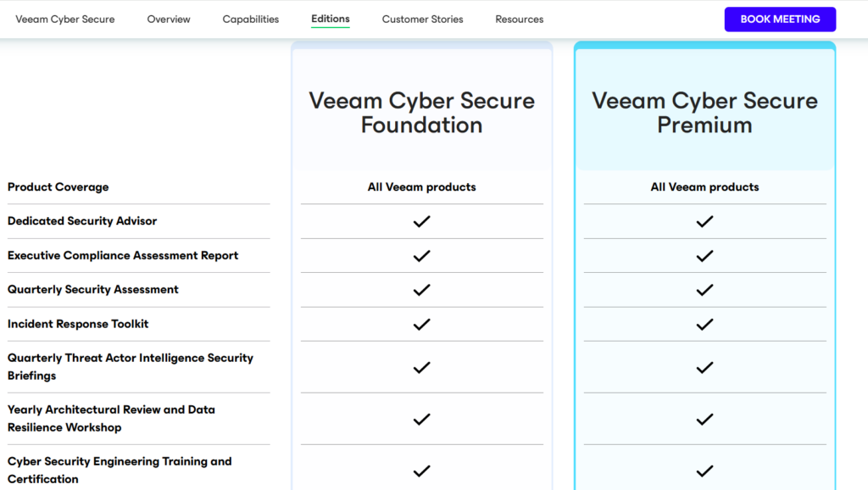Click the Incident Response Toolkit label
The image size is (868, 490).
coord(78,324)
